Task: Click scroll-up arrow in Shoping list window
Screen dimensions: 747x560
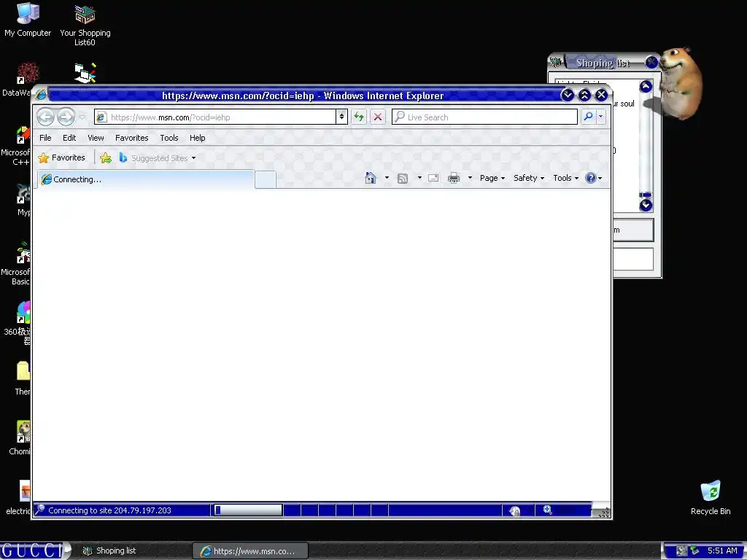Action: pyautogui.click(x=646, y=86)
